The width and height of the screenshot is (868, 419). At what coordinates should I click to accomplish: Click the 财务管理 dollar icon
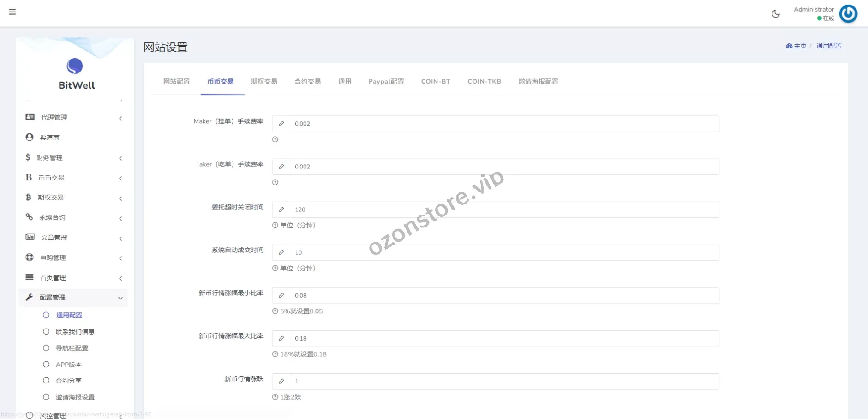tap(28, 157)
